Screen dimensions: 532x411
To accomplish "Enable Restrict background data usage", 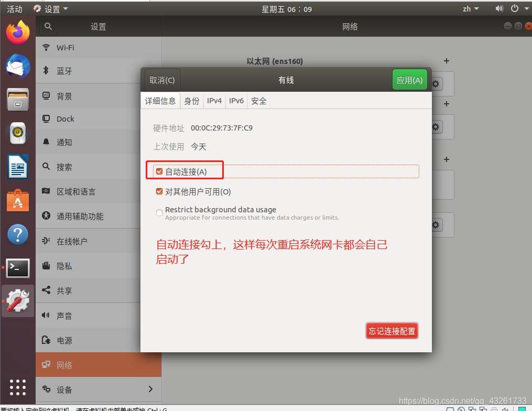I will [159, 213].
